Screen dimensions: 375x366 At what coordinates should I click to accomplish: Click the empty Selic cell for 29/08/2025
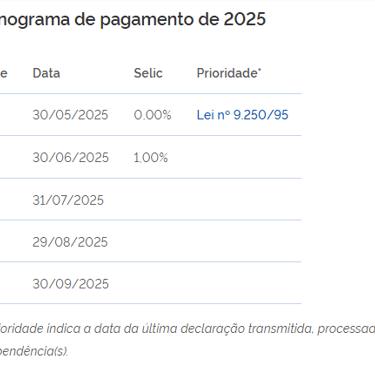coord(162,241)
